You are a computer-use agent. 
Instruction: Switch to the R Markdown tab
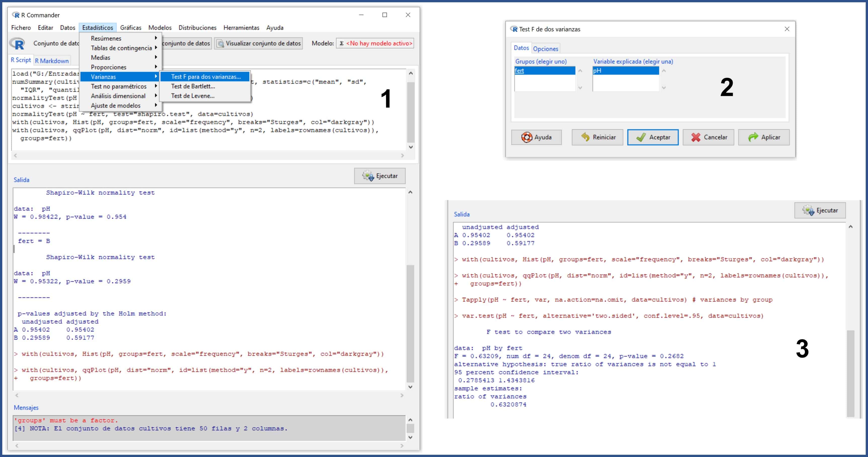[x=52, y=61]
